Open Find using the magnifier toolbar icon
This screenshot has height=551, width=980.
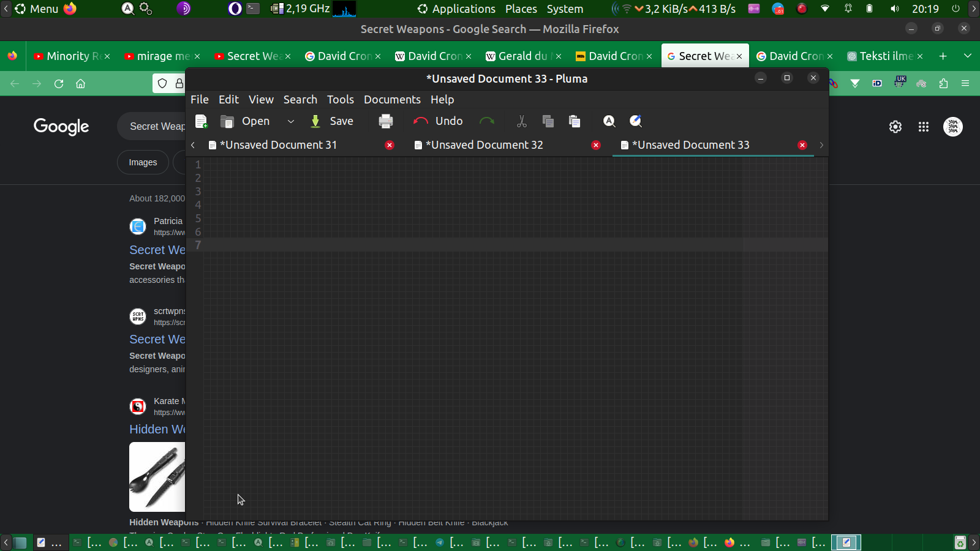click(x=609, y=121)
